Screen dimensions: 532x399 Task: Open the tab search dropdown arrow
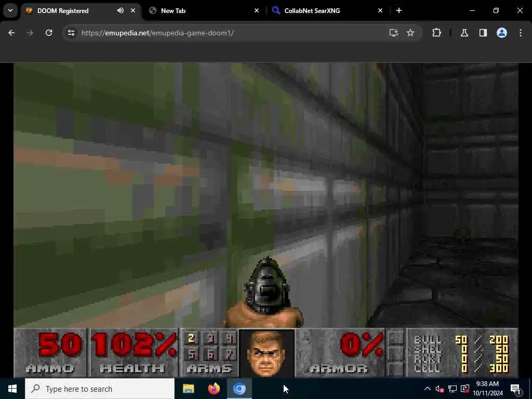pyautogui.click(x=10, y=10)
